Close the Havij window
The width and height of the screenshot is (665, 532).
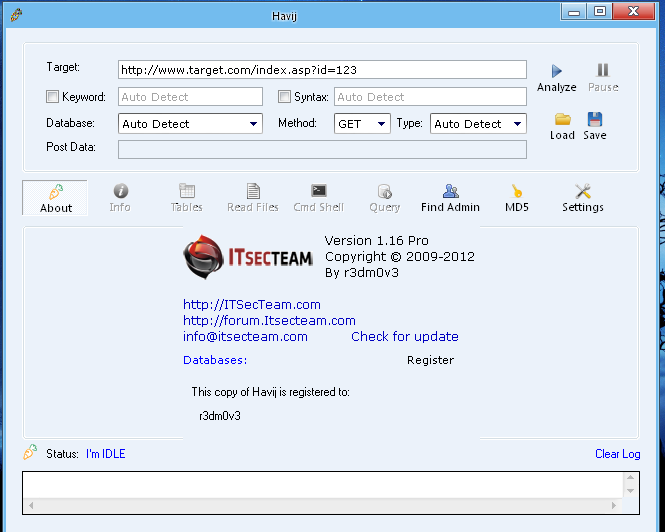(x=634, y=11)
